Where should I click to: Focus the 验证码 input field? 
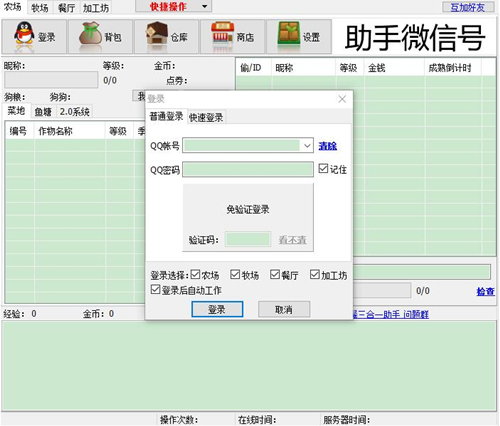pyautogui.click(x=248, y=239)
